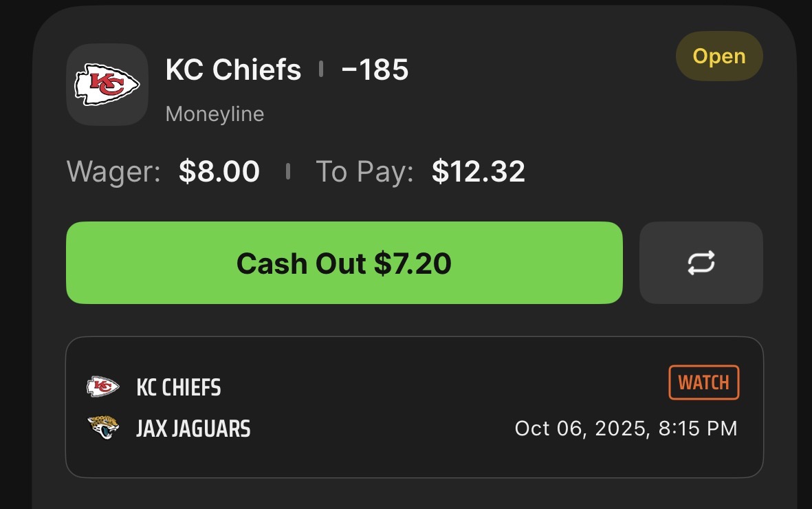The height and width of the screenshot is (509, 812).
Task: Click divider between Wager and To Pay
Action: [x=287, y=172]
